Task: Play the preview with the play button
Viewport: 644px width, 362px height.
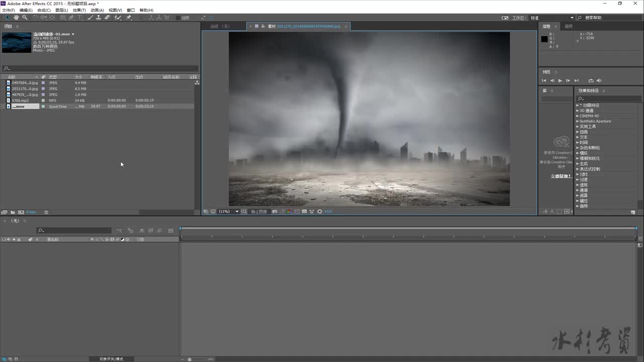Action: 560,80
